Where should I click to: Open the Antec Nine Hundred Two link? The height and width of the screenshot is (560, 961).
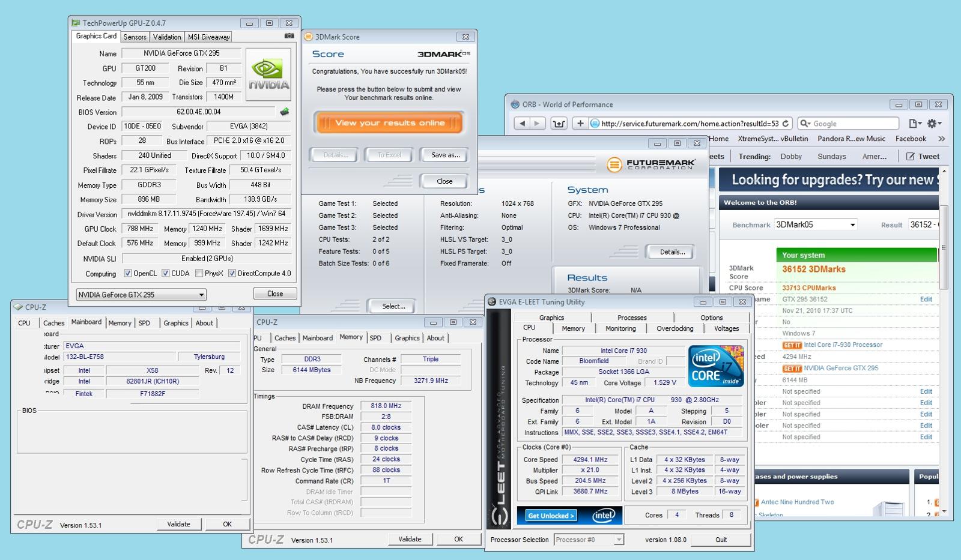tap(797, 502)
